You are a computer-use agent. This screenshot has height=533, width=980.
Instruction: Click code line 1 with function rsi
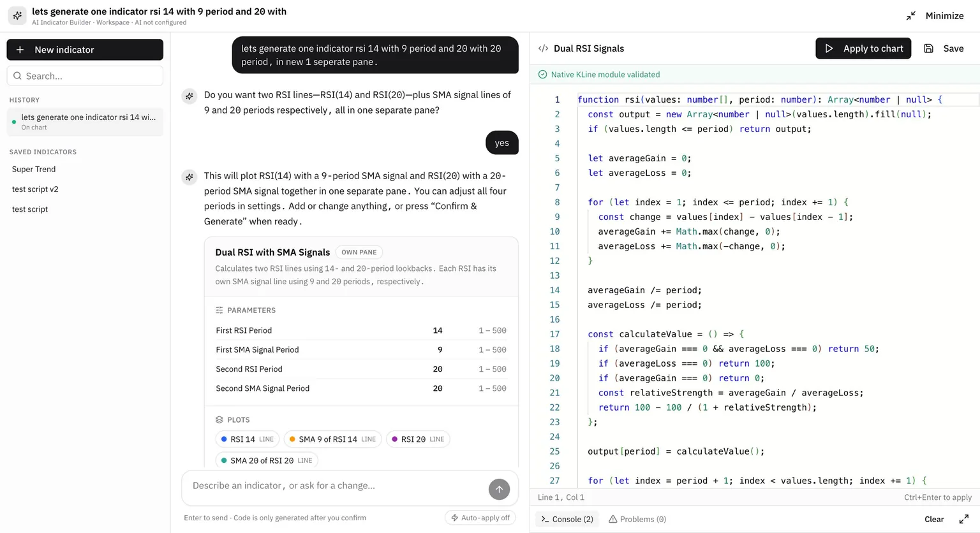[x=759, y=99]
